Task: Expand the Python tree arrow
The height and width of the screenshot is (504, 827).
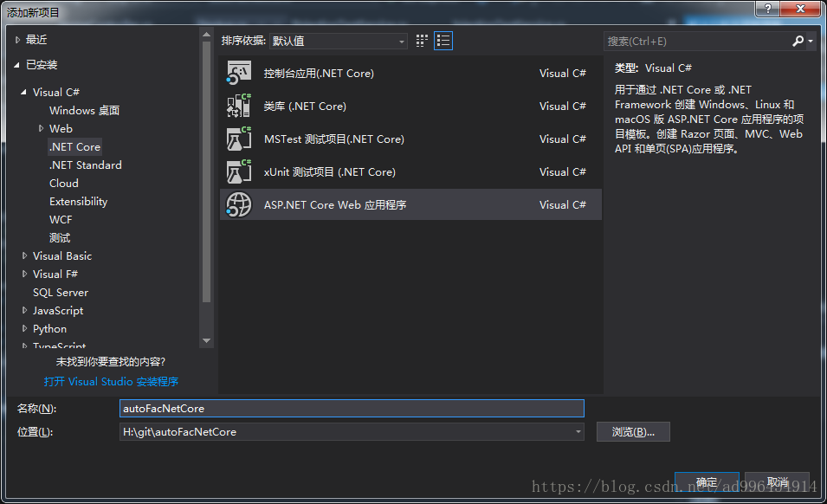Action: point(24,328)
